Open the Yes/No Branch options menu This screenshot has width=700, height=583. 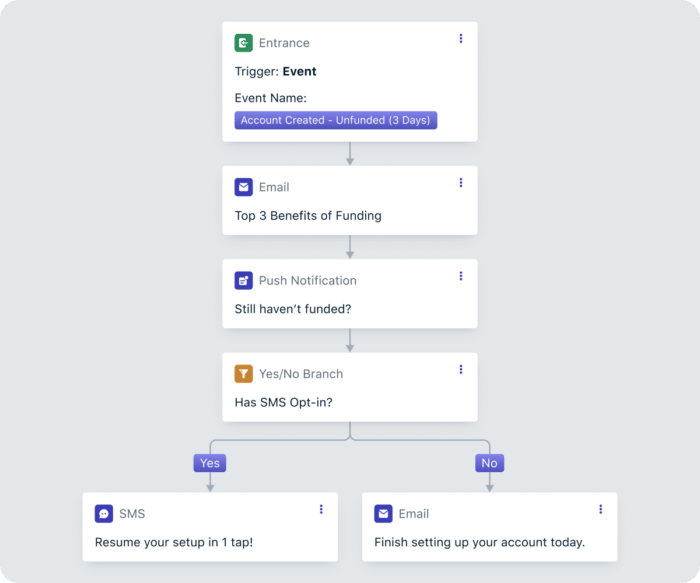[x=461, y=369]
